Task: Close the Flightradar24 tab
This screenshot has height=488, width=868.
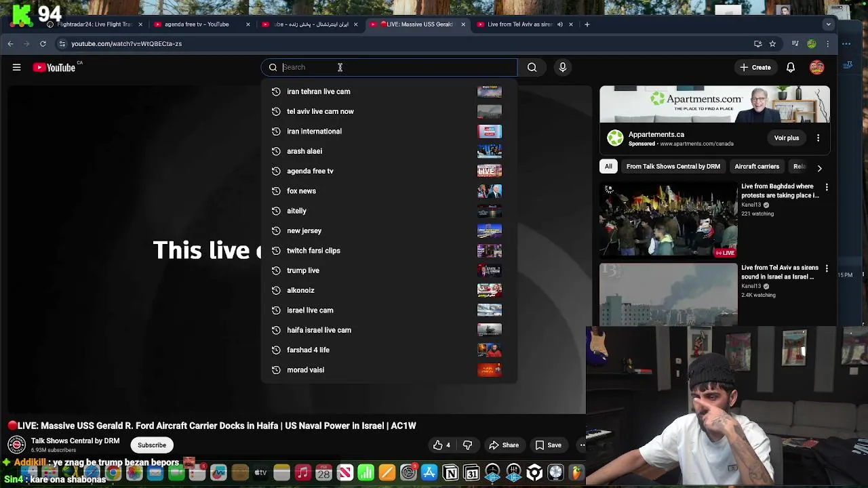Action: click(x=140, y=24)
